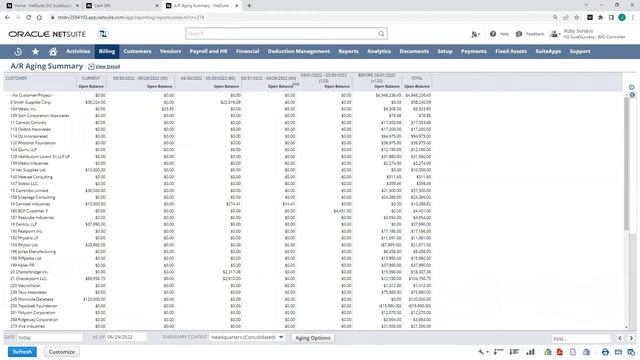The height and width of the screenshot is (360, 640).
Task: Click the Date field showing today
Action: (x=49, y=338)
